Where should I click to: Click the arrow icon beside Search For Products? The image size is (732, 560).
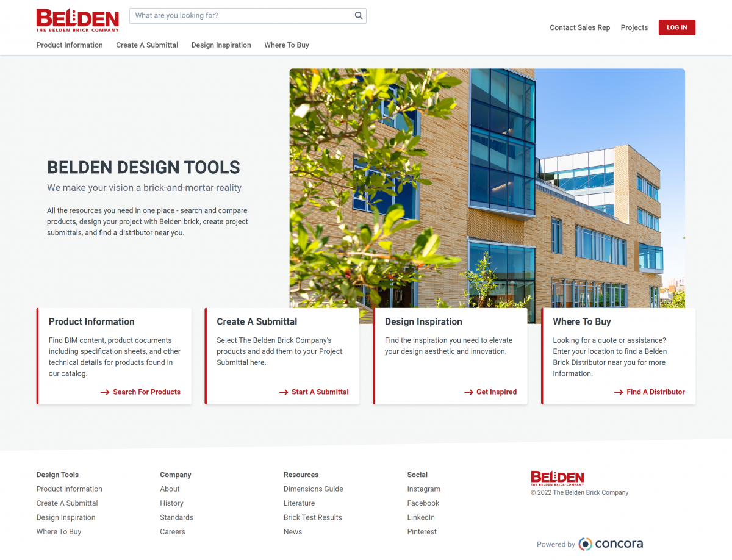105,392
